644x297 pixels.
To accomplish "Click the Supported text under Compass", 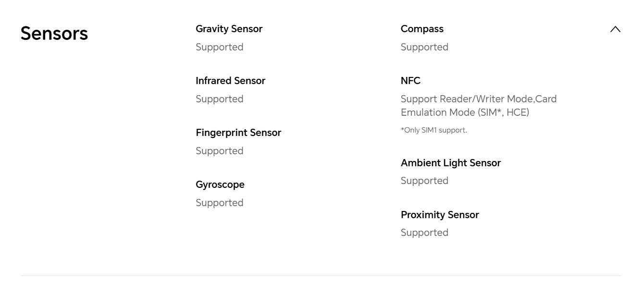I will pyautogui.click(x=424, y=47).
